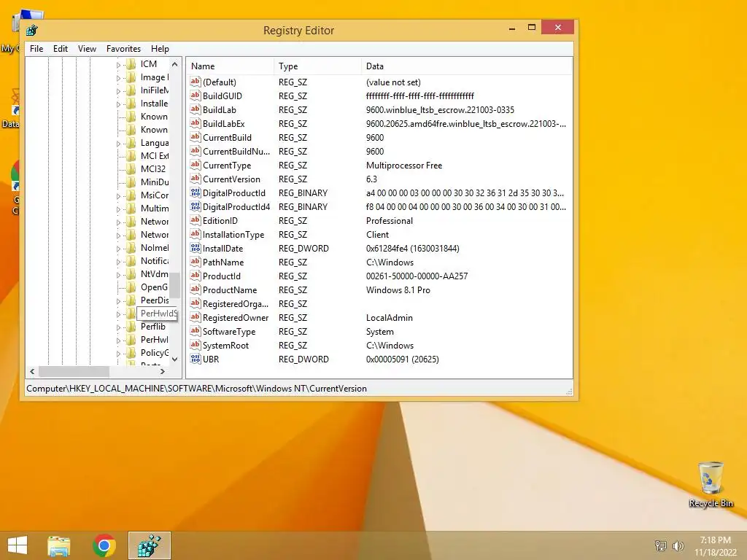
Task: Click the Registry Editor taskbar icon
Action: click(x=150, y=545)
